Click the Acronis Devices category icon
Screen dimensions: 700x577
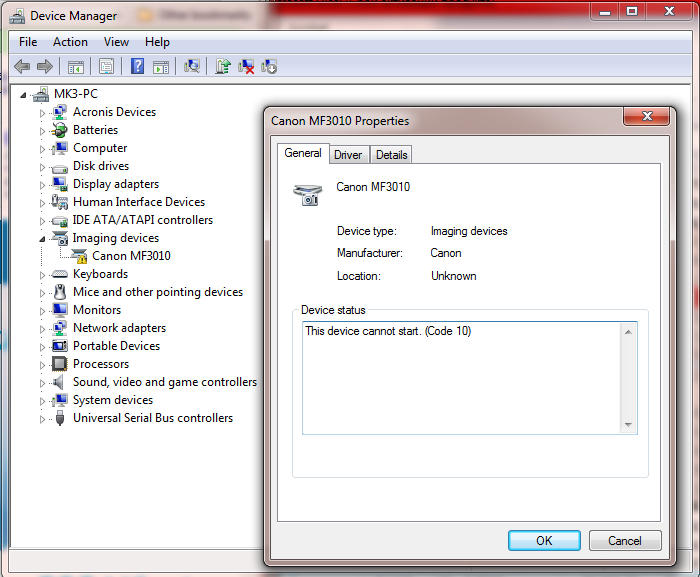(60, 112)
